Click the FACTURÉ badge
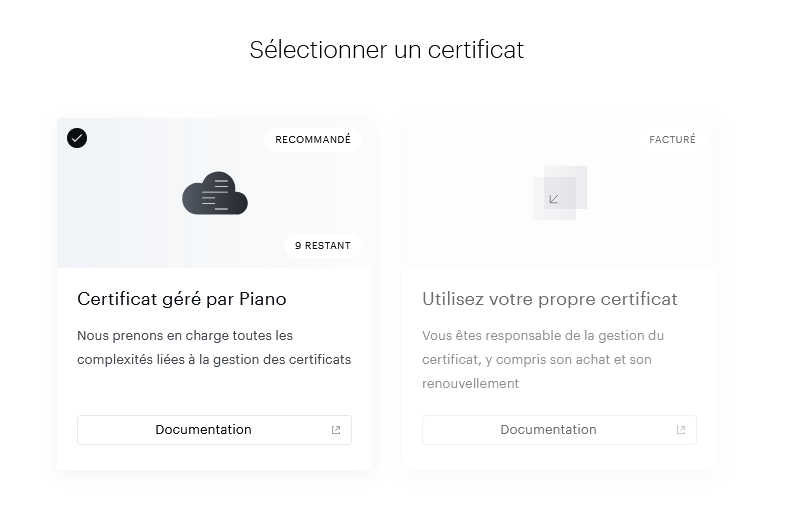Viewport: 788px width, 518px height. pos(672,140)
